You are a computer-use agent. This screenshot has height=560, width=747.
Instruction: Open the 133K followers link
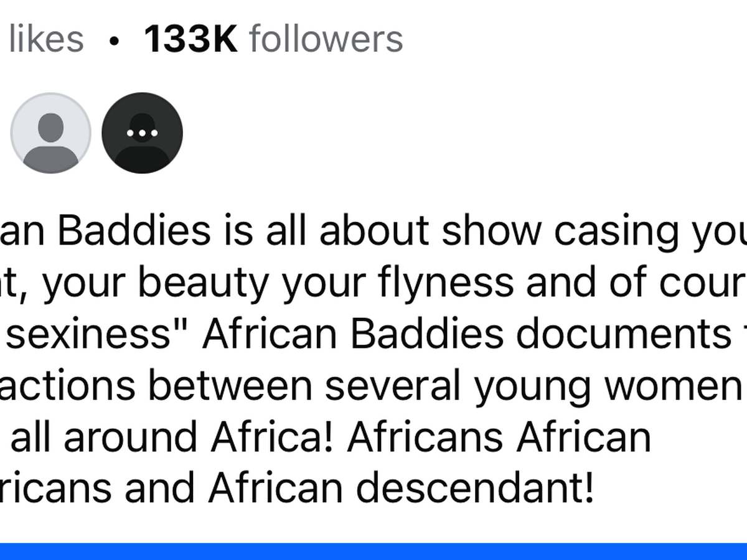[x=273, y=39]
